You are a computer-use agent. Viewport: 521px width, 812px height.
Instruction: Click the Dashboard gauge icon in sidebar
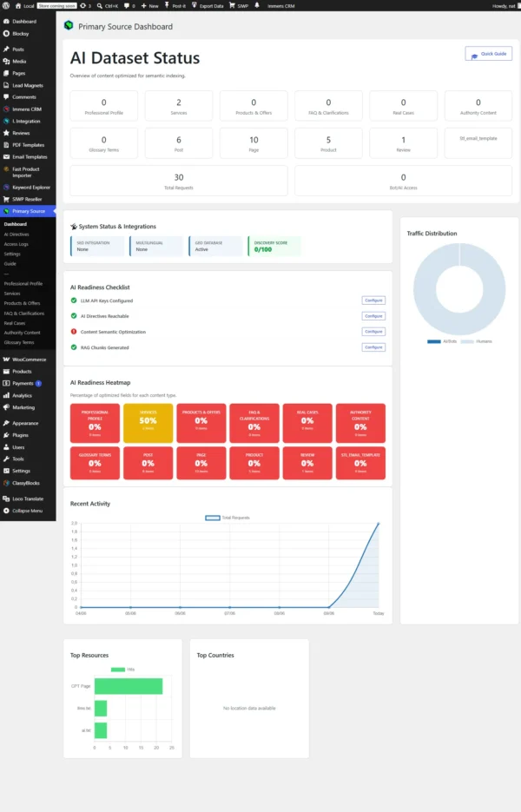click(6, 21)
